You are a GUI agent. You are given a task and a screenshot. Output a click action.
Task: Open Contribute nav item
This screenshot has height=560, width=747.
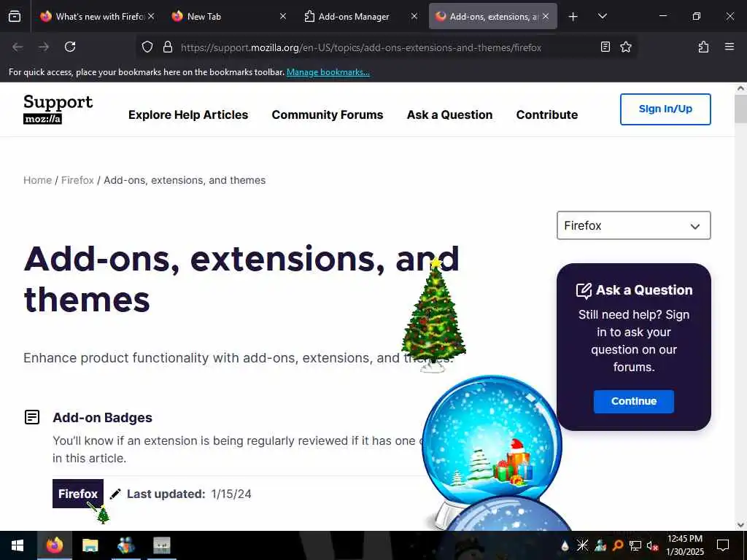coord(547,114)
